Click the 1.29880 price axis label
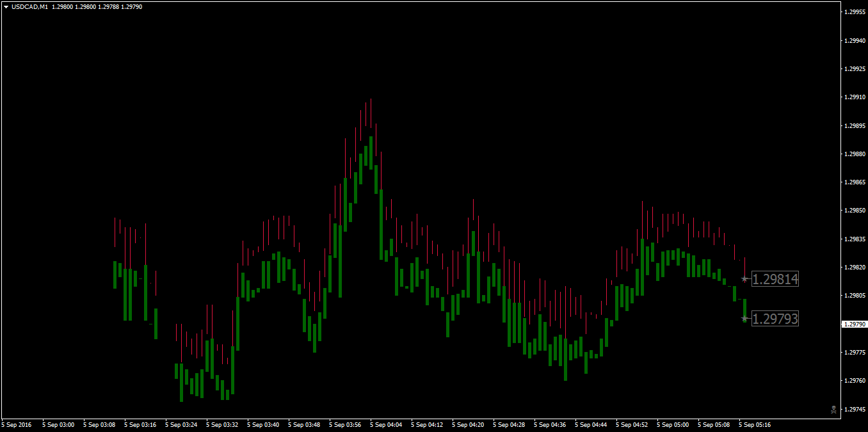 click(x=855, y=154)
